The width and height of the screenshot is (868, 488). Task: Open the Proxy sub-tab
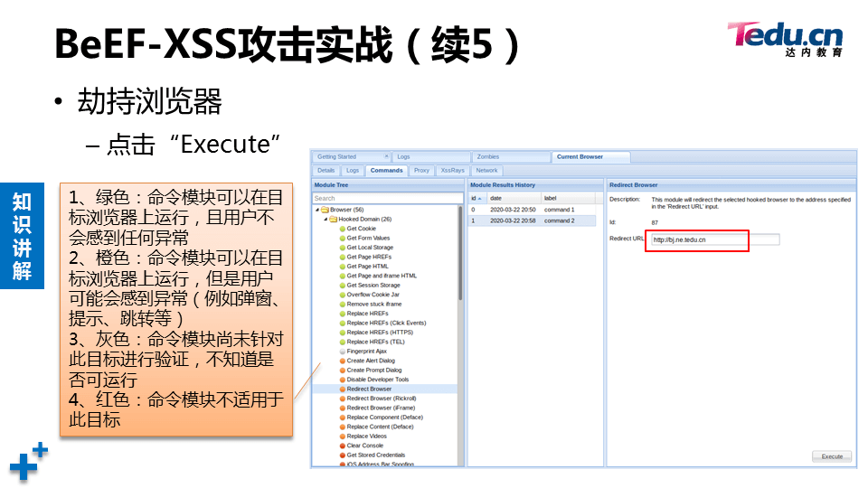click(x=422, y=171)
